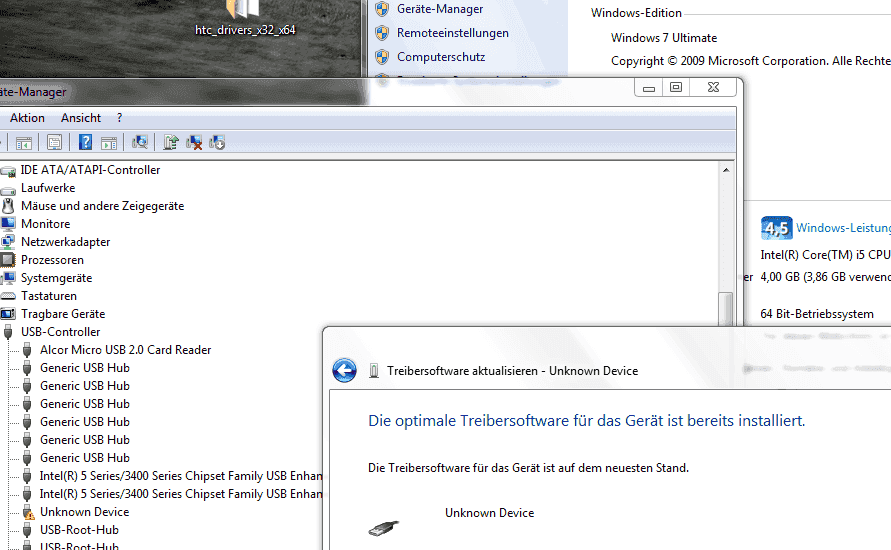The height and width of the screenshot is (550, 891).
Task: Click the shield icon beside Remoteeinstellungen
Action: (x=382, y=33)
